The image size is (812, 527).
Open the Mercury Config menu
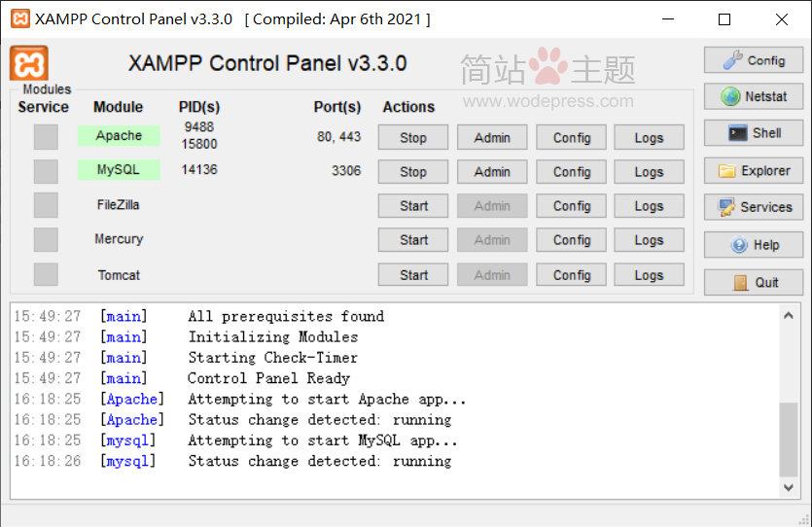pos(572,240)
